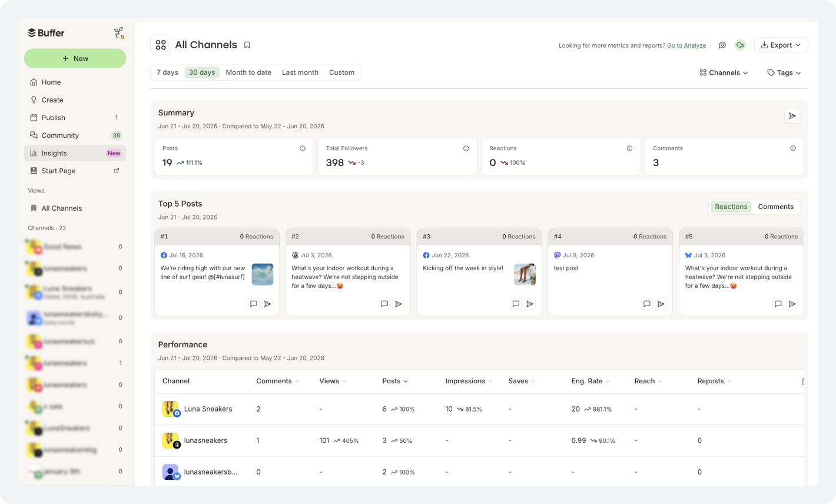Open surf gear post thumbnail
The image size is (836, 504).
click(263, 274)
